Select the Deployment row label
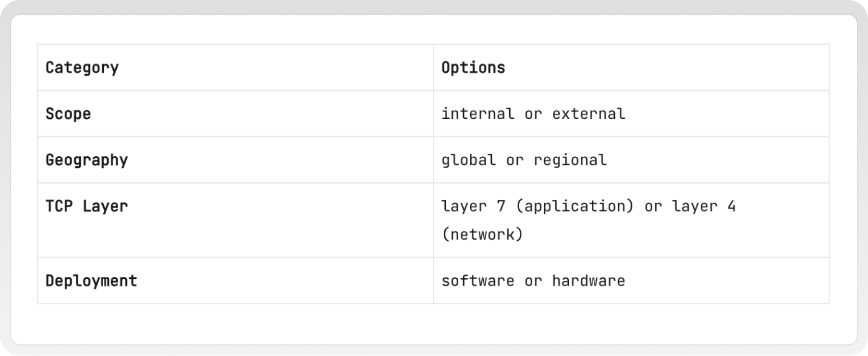 pyautogui.click(x=91, y=281)
